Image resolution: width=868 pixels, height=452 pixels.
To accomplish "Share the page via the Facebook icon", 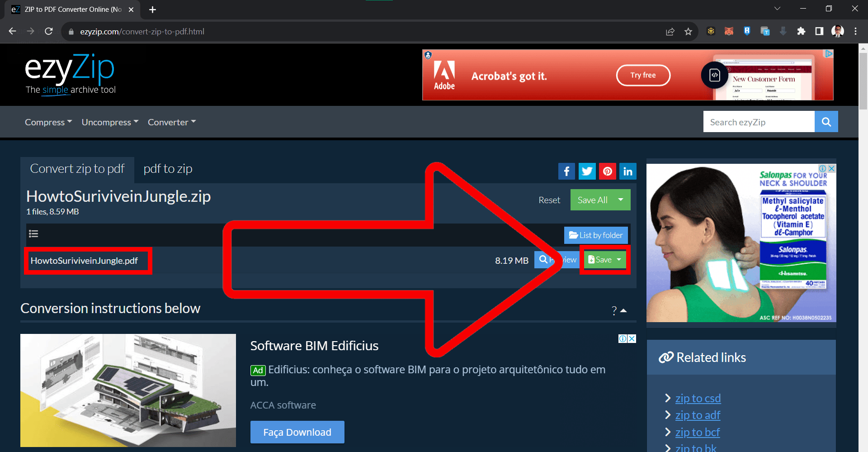I will pyautogui.click(x=566, y=171).
